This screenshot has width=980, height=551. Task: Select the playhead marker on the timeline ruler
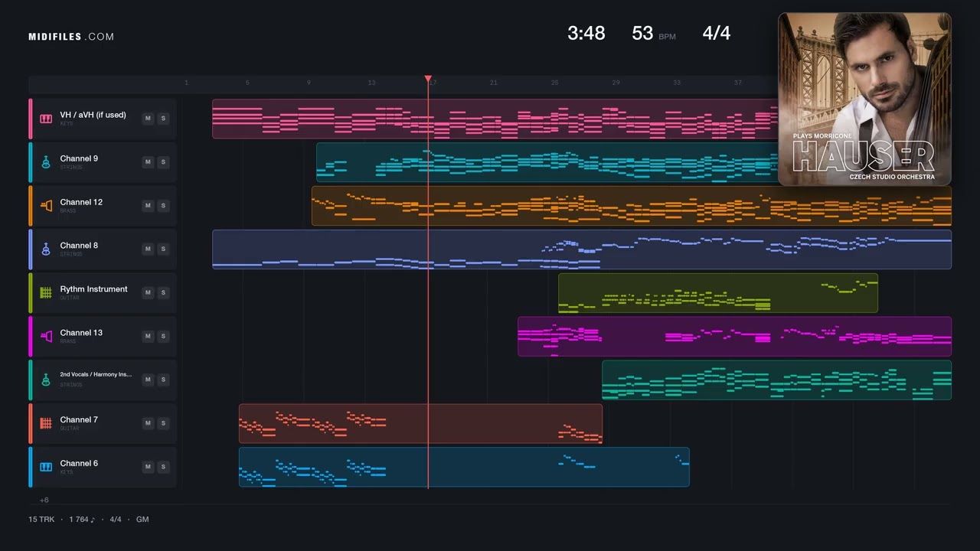428,79
